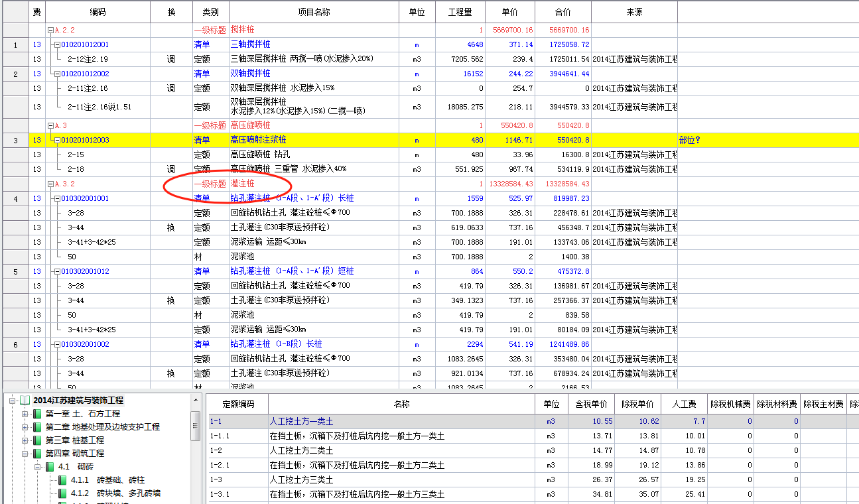This screenshot has height=504, width=859.
Task: Select the 第一章 土、石方工程 chapter label
Action: click(x=83, y=414)
